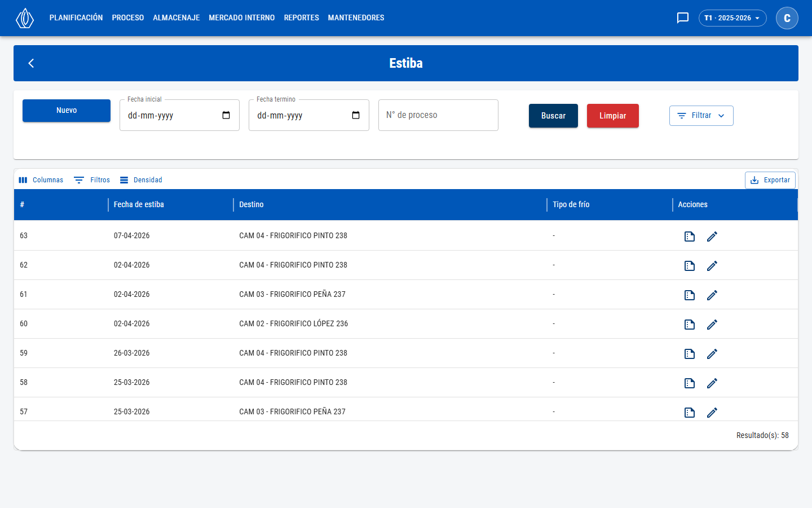Open the chat messages icon
This screenshot has height=508, width=812.
pyautogui.click(x=683, y=18)
